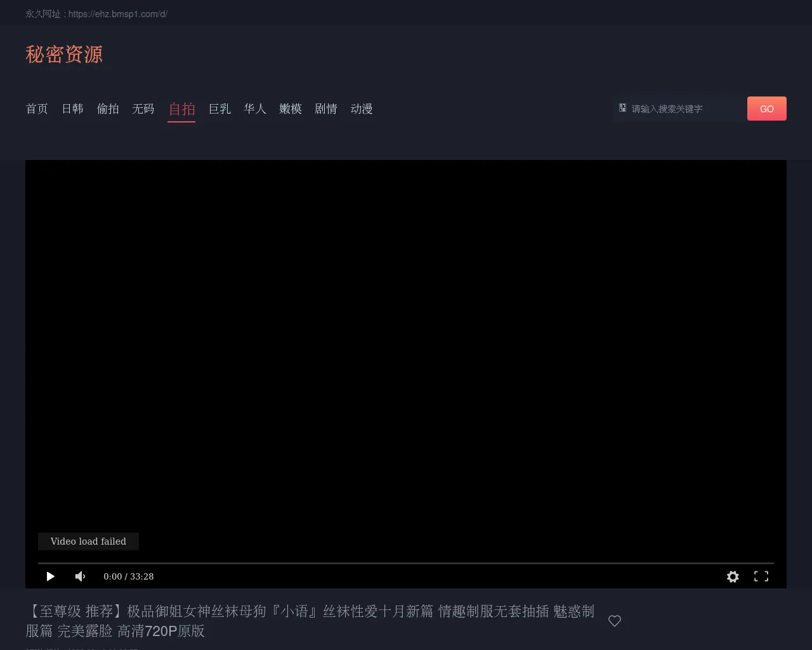Open the player settings gear
Screen dimensions: 812x650
coord(733,576)
